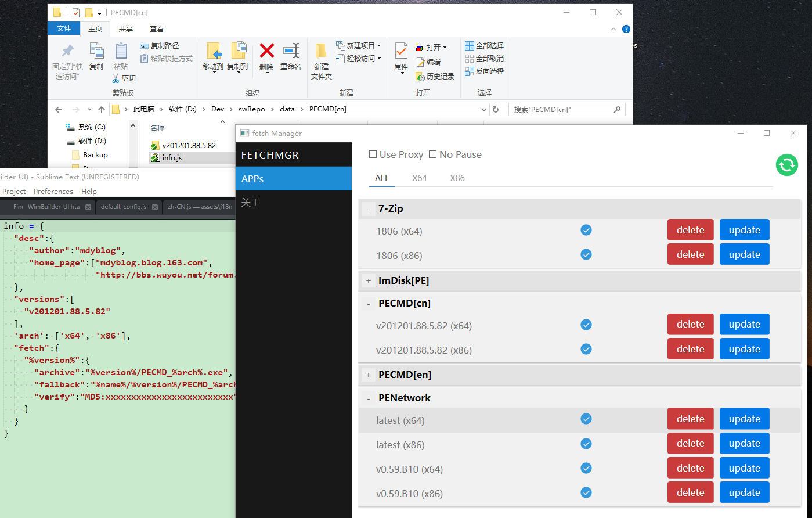Image resolution: width=812 pixels, height=518 pixels.
Task: Click the red Delete X icon
Action: click(x=266, y=51)
